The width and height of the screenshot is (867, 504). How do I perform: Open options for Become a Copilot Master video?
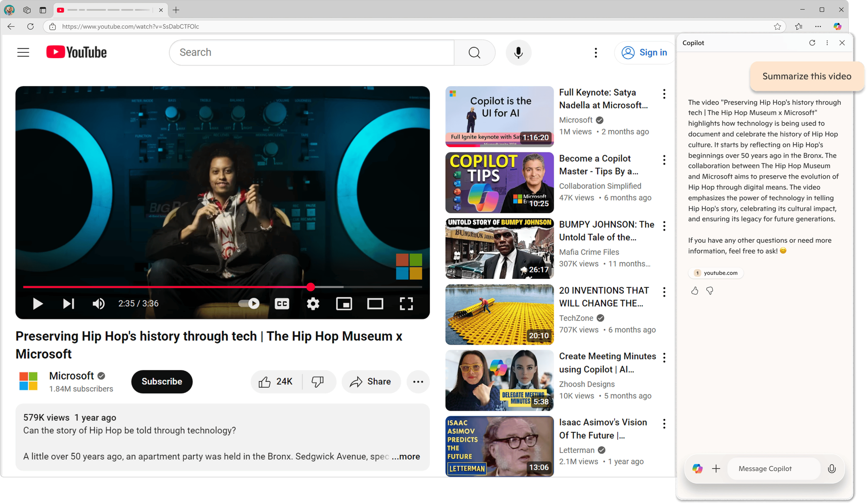tap(664, 160)
